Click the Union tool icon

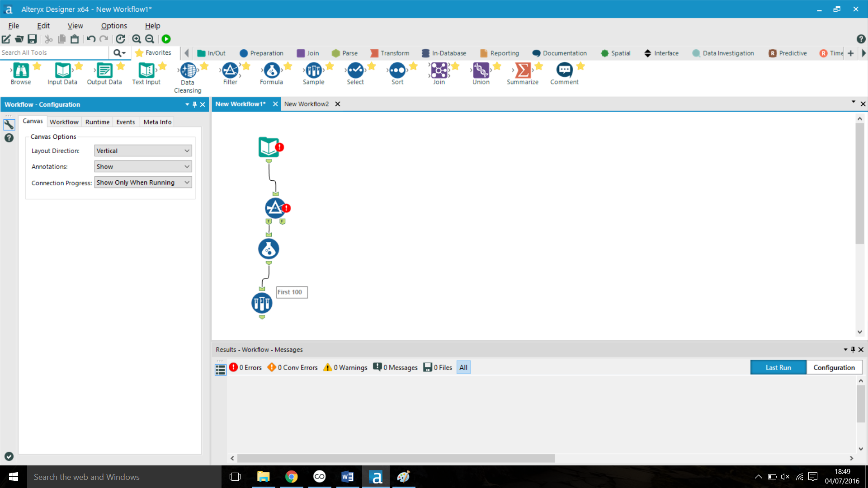point(481,71)
